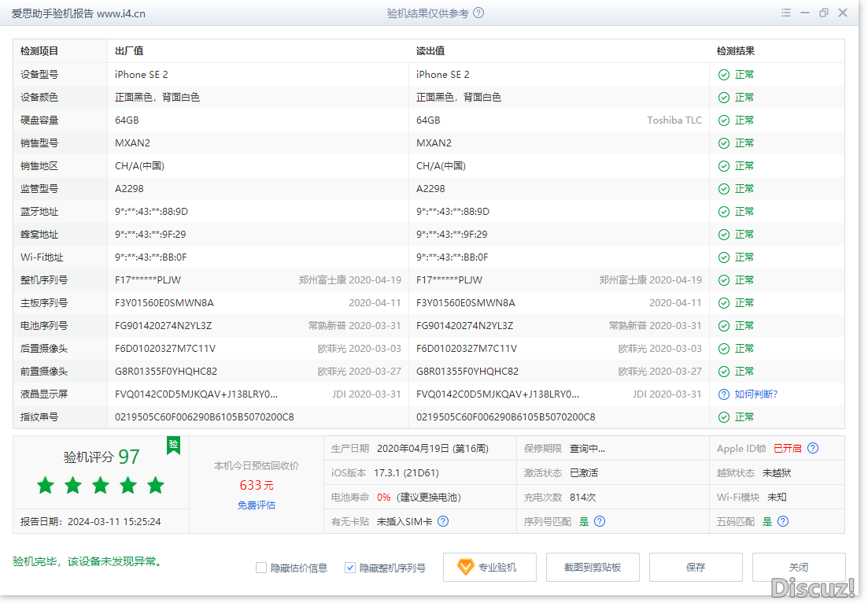868x607 pixels.
Task: Click help icon next to 未插入SIM卡
Action: (443, 521)
